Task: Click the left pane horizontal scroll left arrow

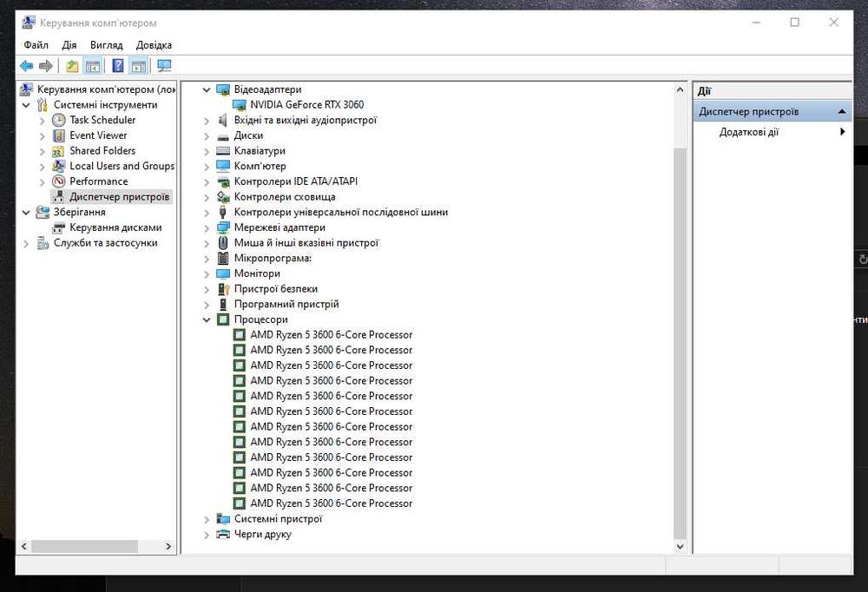Action: (23, 547)
